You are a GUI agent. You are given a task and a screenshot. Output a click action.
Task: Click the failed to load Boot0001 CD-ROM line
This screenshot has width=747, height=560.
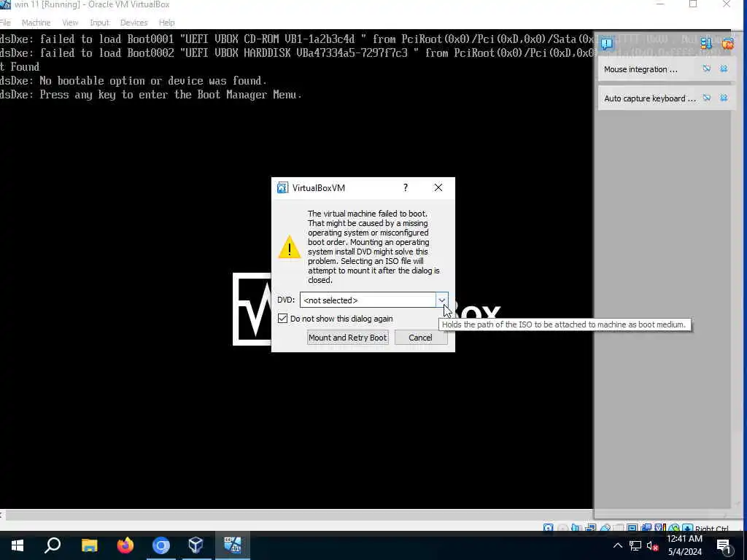click(296, 39)
